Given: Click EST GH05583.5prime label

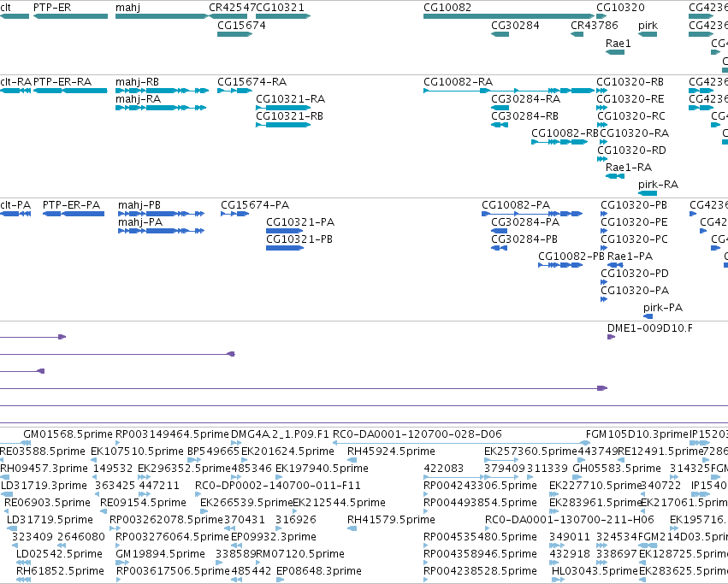Looking at the screenshot, I should click(x=617, y=469).
